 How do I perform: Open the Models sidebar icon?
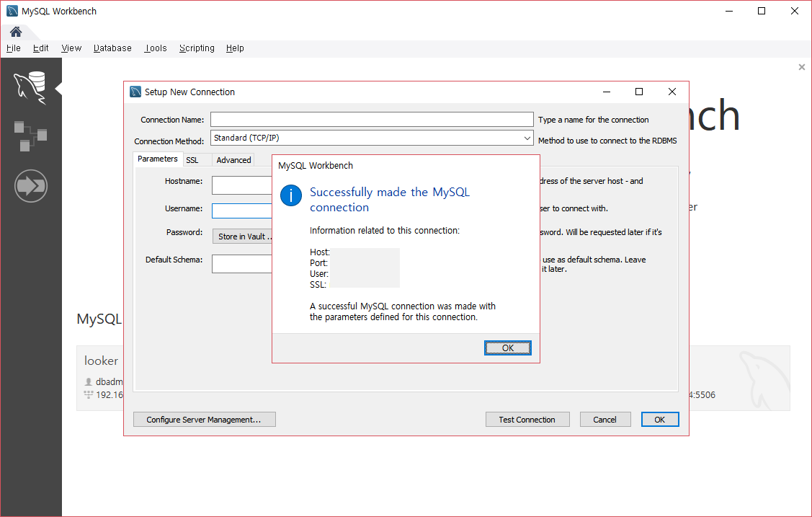pos(30,136)
